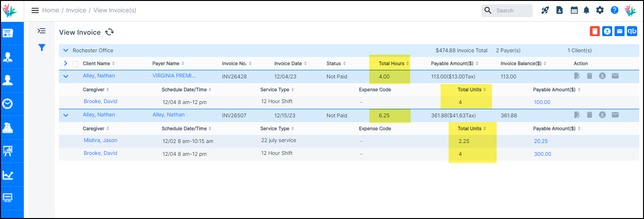Open the line chart reports sidebar icon
644x219 pixels.
[x=8, y=175]
